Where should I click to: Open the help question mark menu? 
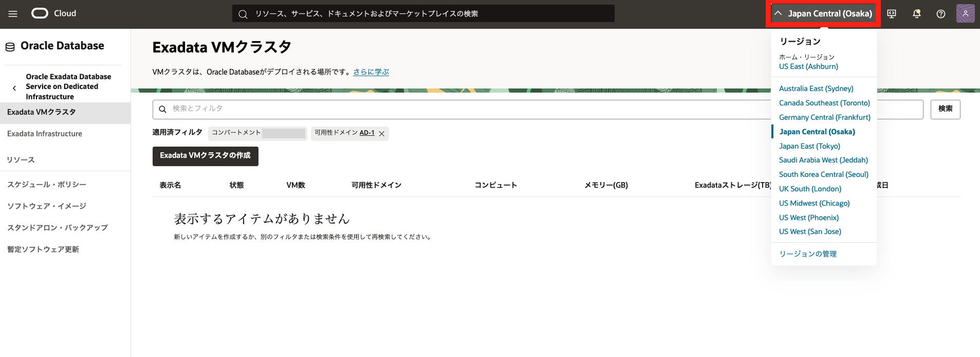pyautogui.click(x=940, y=14)
